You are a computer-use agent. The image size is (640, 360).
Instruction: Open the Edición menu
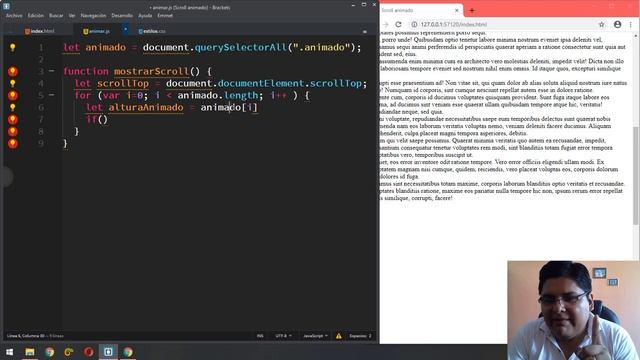pos(36,16)
